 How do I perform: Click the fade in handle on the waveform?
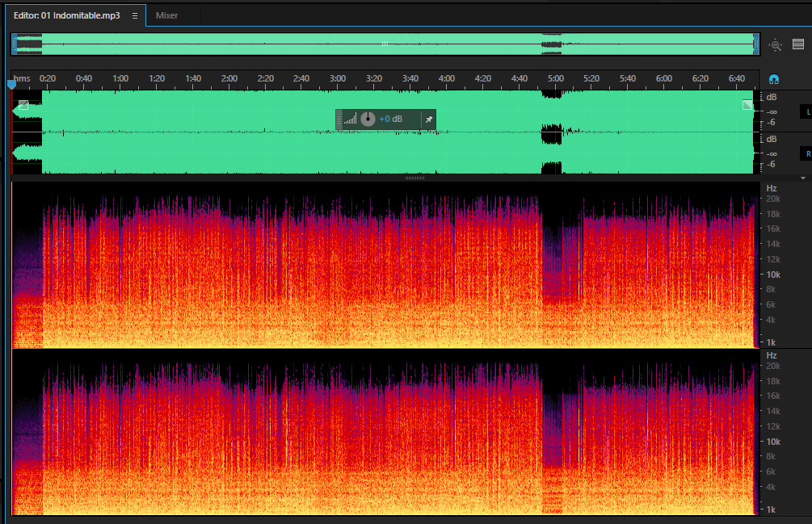(23, 105)
